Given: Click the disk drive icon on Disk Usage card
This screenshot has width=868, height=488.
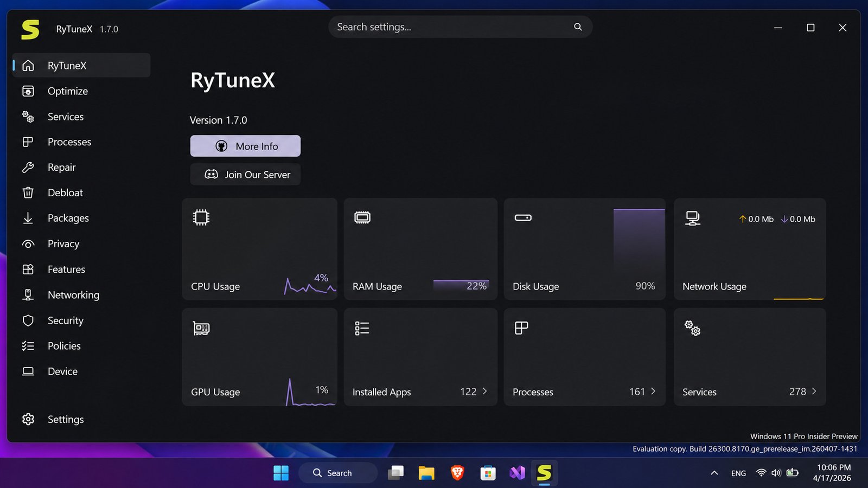Looking at the screenshot, I should click(523, 217).
